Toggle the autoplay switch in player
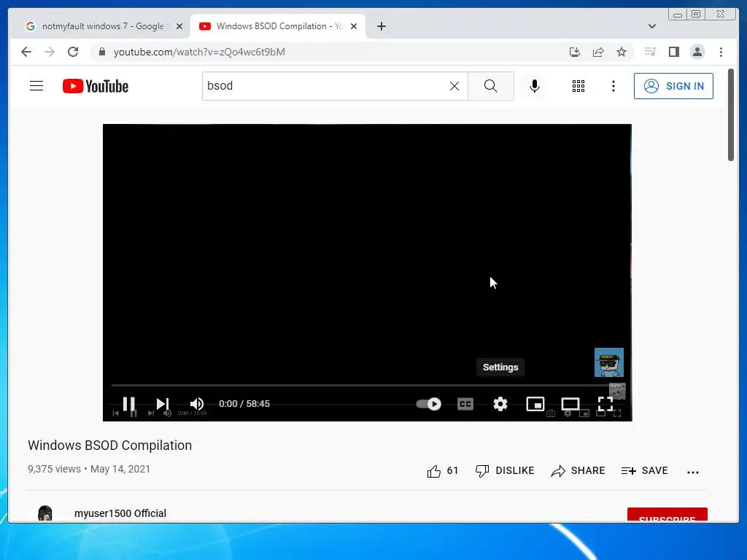 tap(428, 404)
